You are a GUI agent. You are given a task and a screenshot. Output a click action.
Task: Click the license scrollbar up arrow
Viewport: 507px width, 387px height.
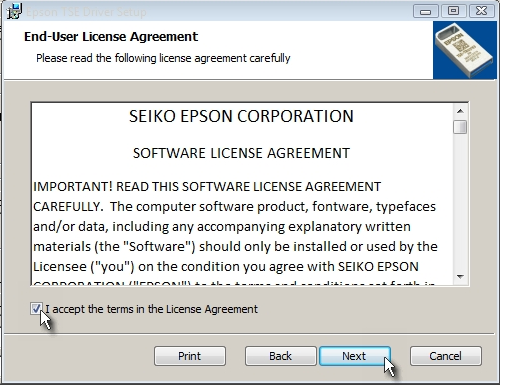[x=460, y=111]
